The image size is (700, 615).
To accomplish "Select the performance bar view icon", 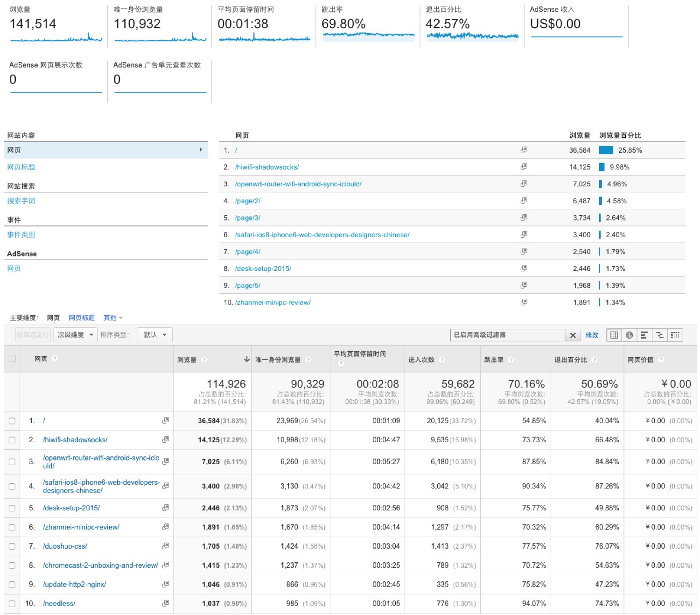I will 644,335.
